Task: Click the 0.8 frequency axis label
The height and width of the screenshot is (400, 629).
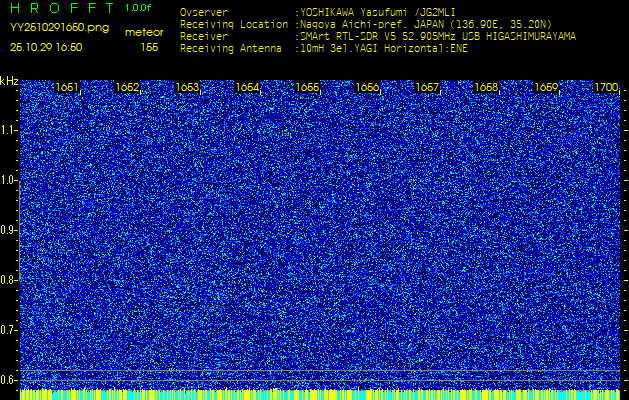Action: 8,280
